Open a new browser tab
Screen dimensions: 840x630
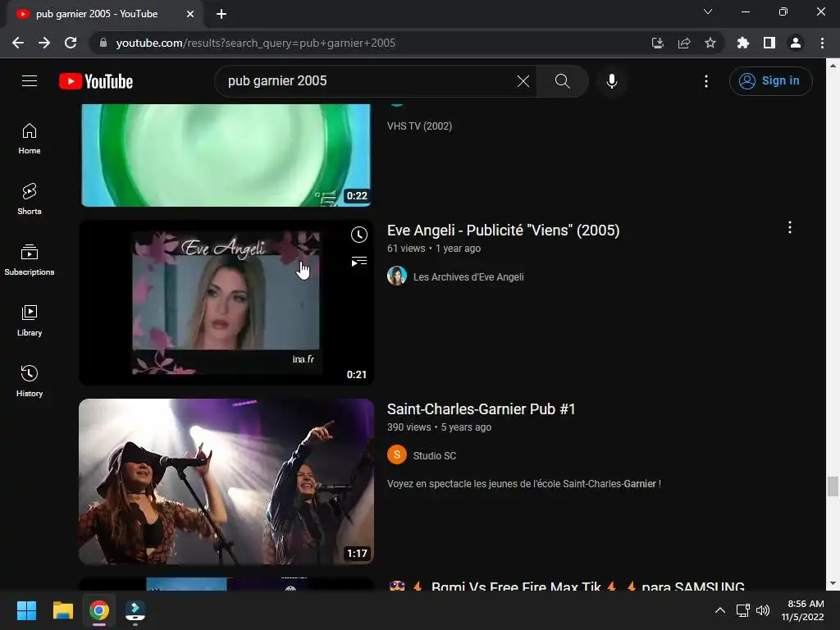221,14
